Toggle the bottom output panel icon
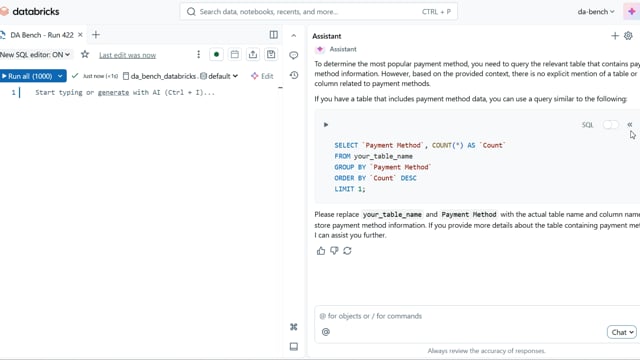The width and height of the screenshot is (640, 360). [293, 347]
